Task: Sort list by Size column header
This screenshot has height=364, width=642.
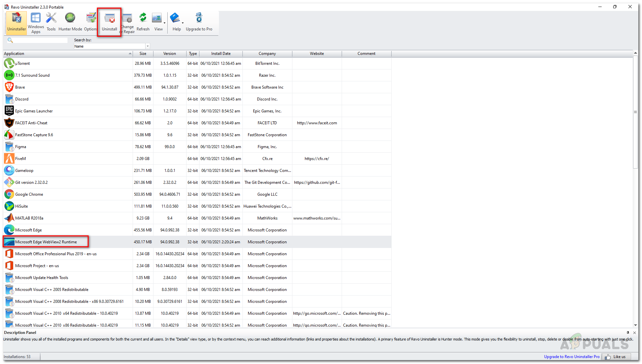Action: [143, 54]
